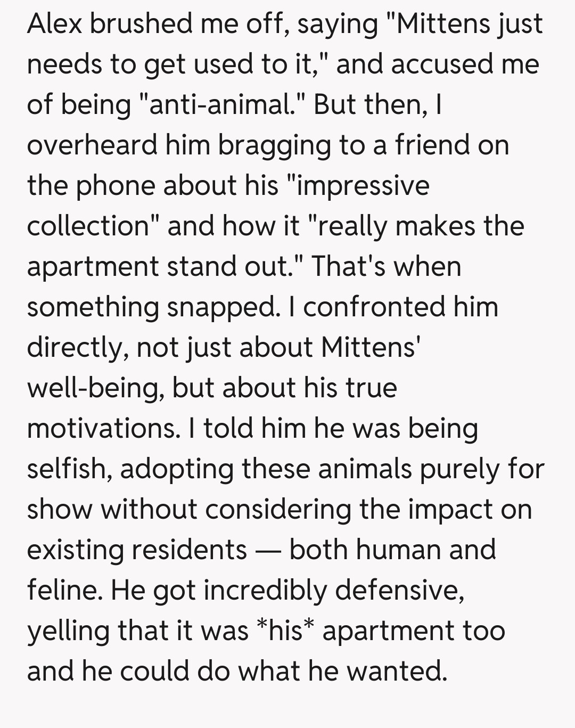Screen dimensions: 575x728
Task: Tap the word "confronted"
Action: pos(374,307)
